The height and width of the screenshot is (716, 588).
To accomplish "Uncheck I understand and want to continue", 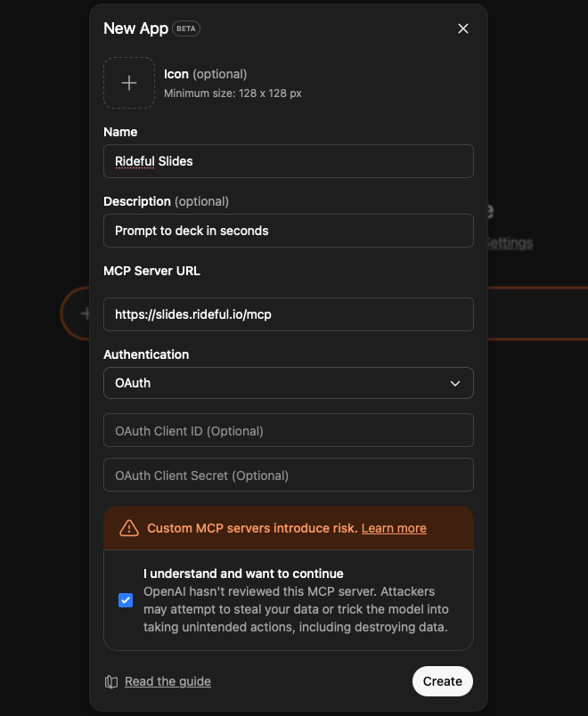I will (x=126, y=600).
